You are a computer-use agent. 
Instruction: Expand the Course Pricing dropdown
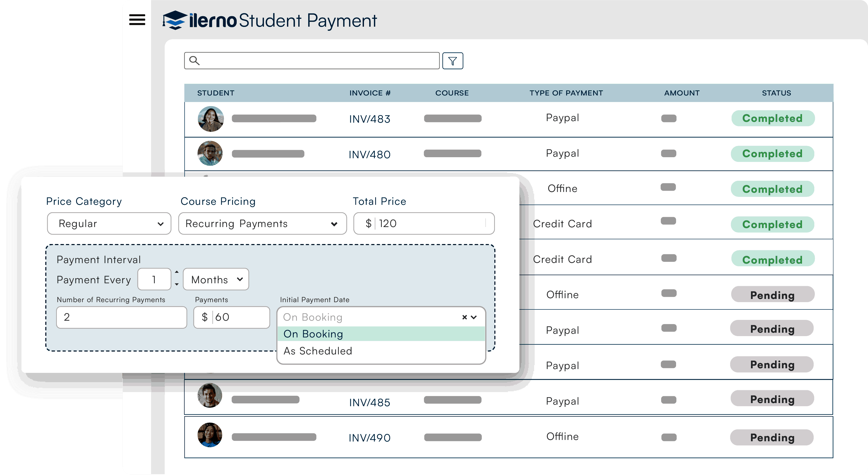(x=262, y=224)
